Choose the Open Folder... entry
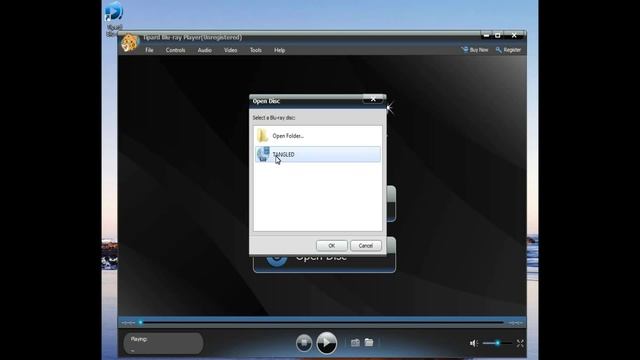The height and width of the screenshot is (360, 640). click(318, 136)
